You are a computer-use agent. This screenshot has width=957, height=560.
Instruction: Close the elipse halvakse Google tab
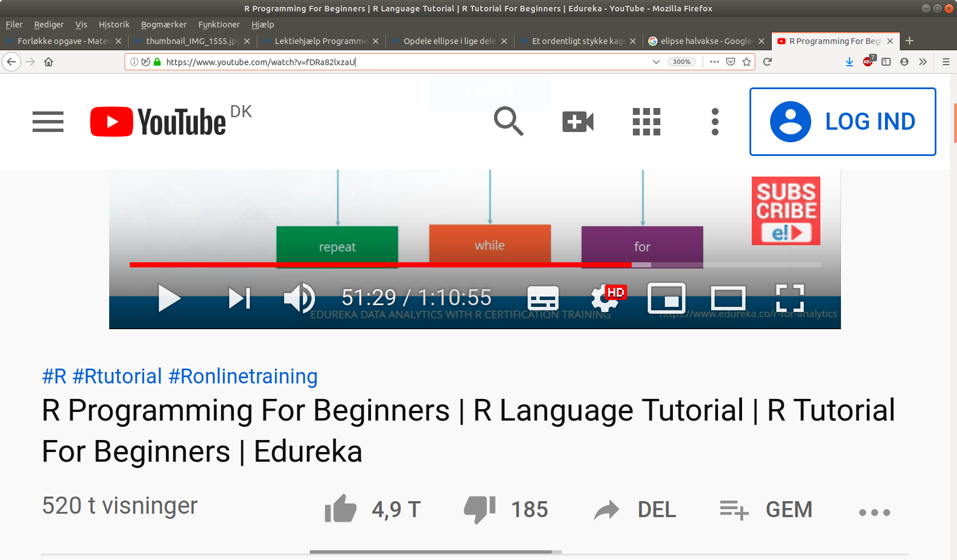pos(761,41)
